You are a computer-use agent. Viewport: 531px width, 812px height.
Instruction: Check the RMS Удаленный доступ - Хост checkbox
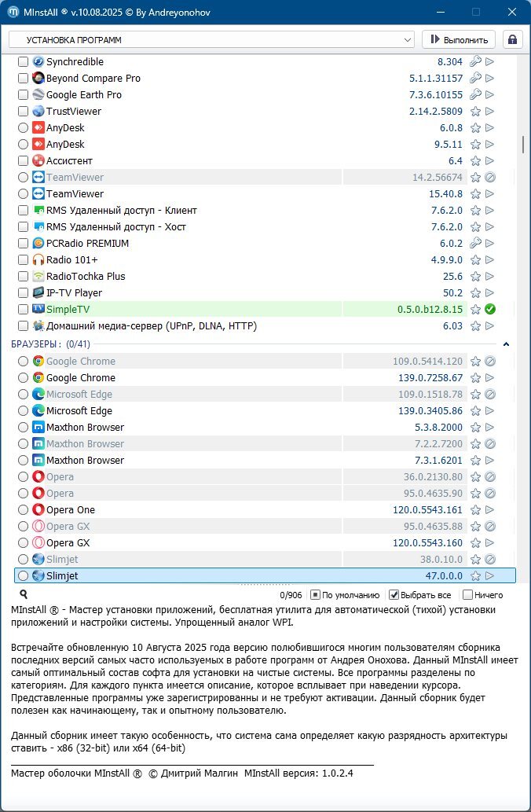[23, 227]
